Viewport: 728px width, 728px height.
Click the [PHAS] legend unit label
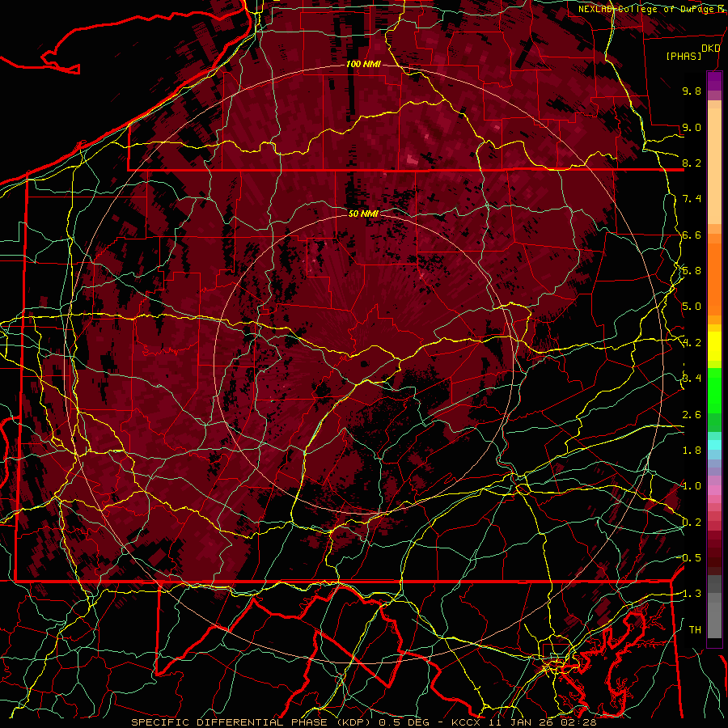point(684,57)
